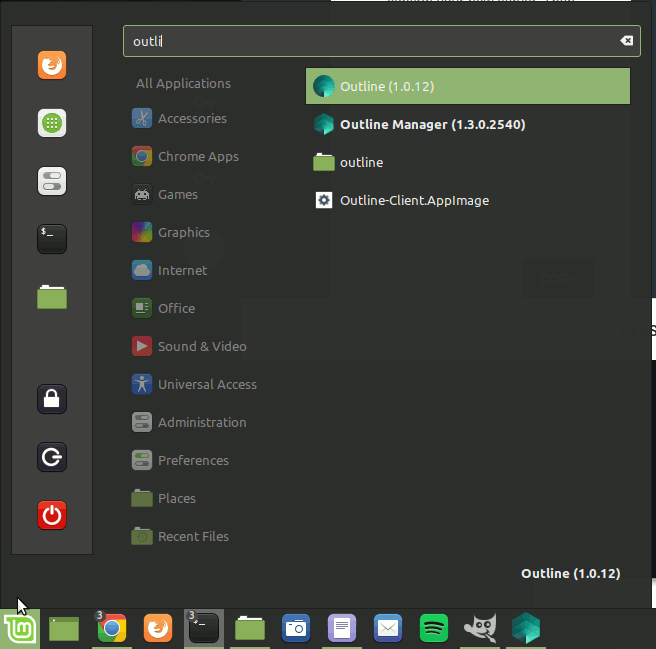The height and width of the screenshot is (649, 656).
Task: Open Software Manager from the favorites sidebar
Action: 52,123
